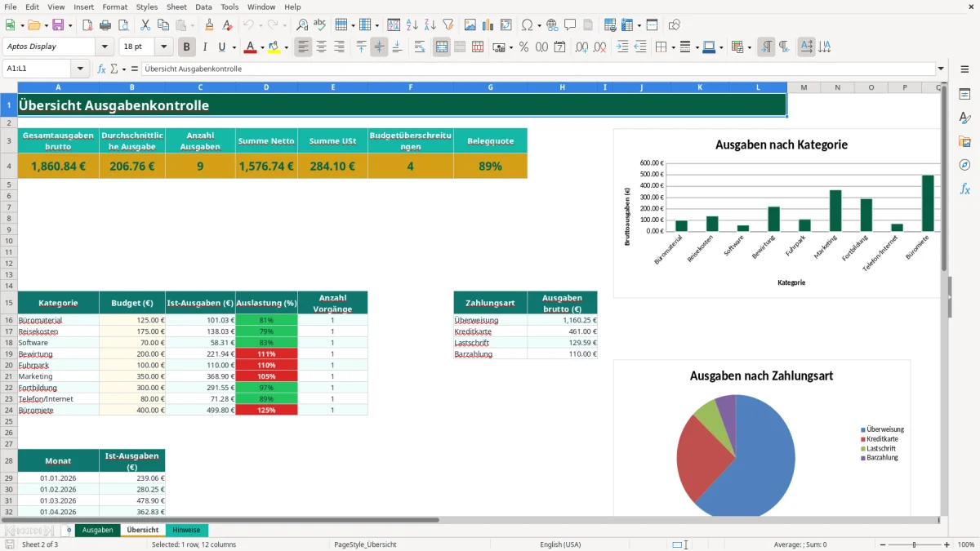Toggle Underline formatting button
Screen dimensions: 980x551
[x=221, y=47]
